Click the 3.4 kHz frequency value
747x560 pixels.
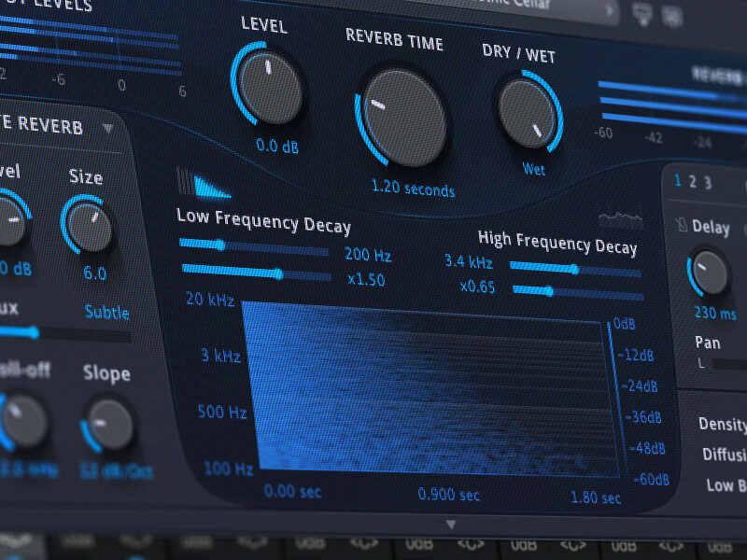coord(469,261)
